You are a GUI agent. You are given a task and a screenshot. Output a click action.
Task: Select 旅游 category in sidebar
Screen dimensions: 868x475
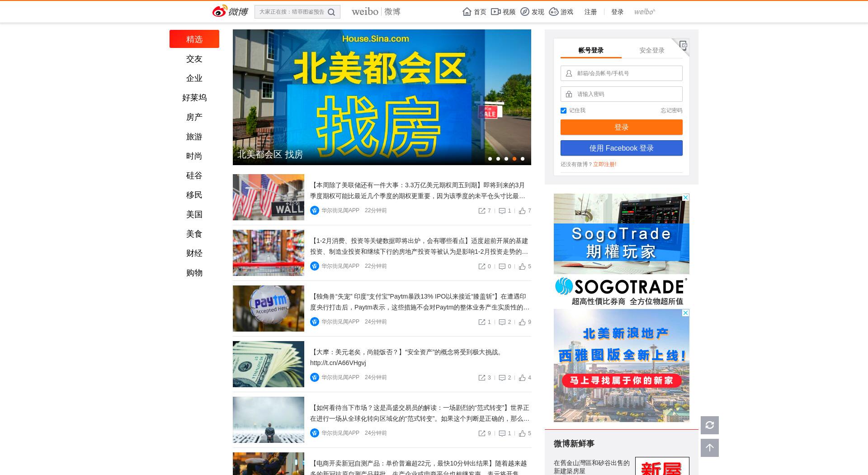(194, 137)
